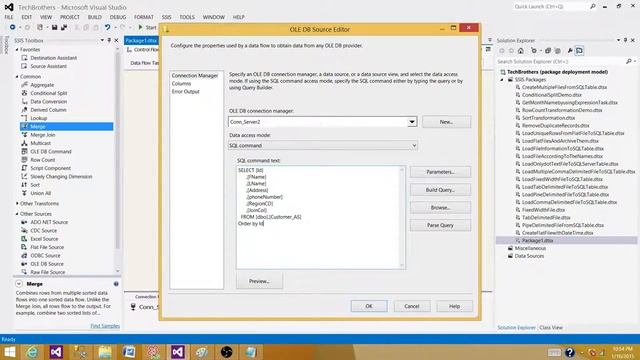Screen dimensions: 640x360
Task: Expand Other Transforms group
Action: pos(17,203)
